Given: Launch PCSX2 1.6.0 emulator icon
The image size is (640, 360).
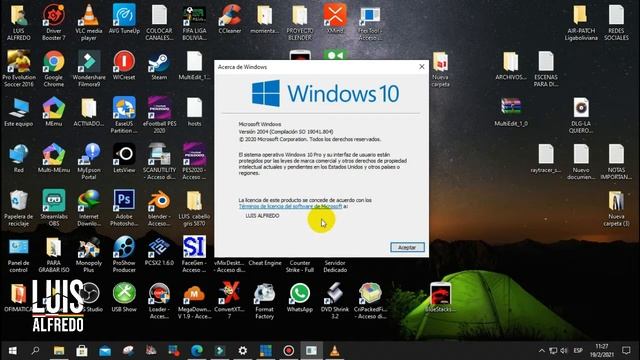Looking at the screenshot, I should [159, 251].
